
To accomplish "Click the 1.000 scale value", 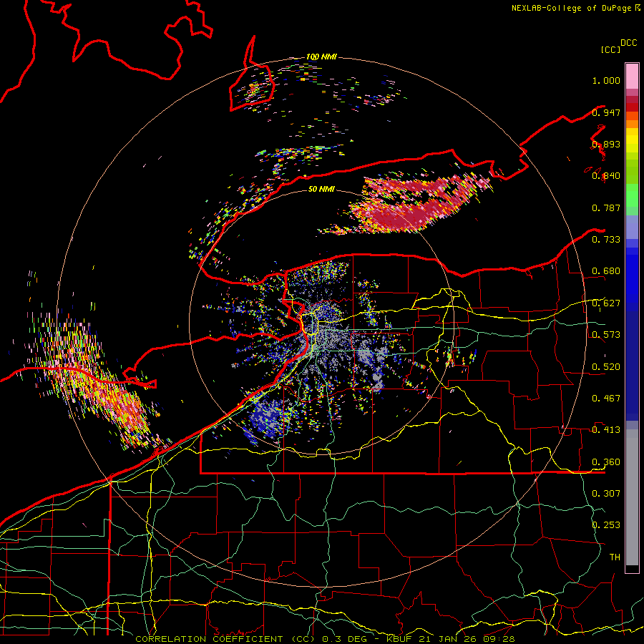I will coord(606,80).
